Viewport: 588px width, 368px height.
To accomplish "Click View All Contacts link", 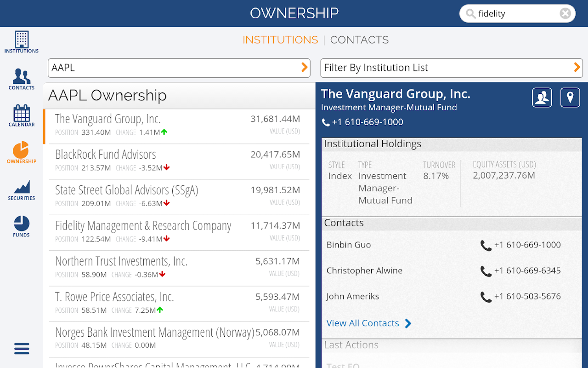I will 362,323.
